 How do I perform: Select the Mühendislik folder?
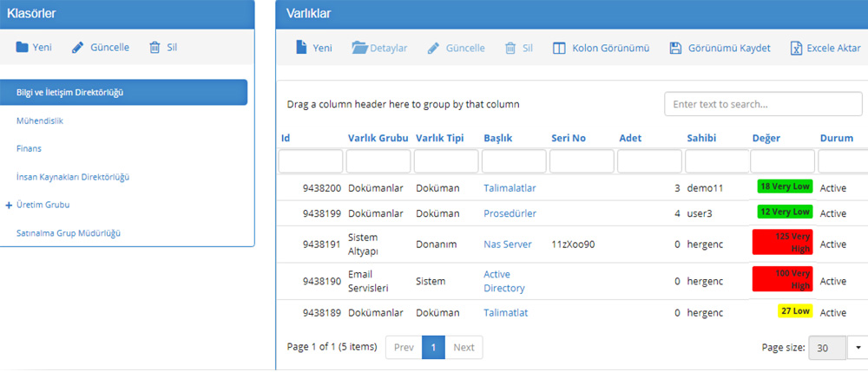point(40,121)
